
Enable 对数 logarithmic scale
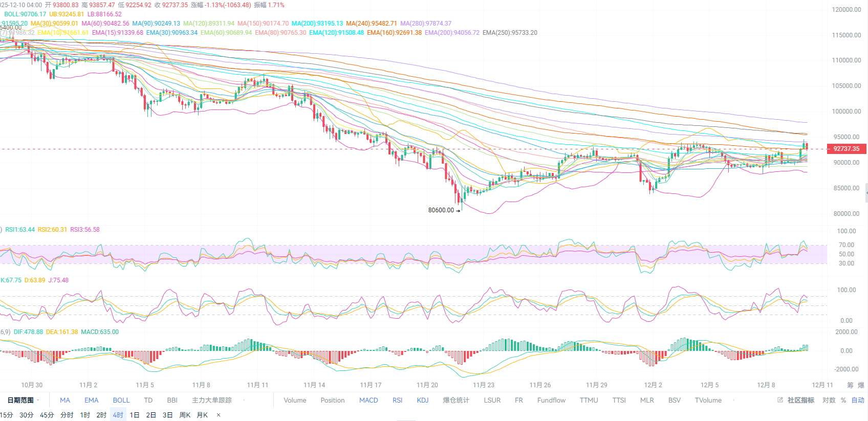[x=829, y=400]
